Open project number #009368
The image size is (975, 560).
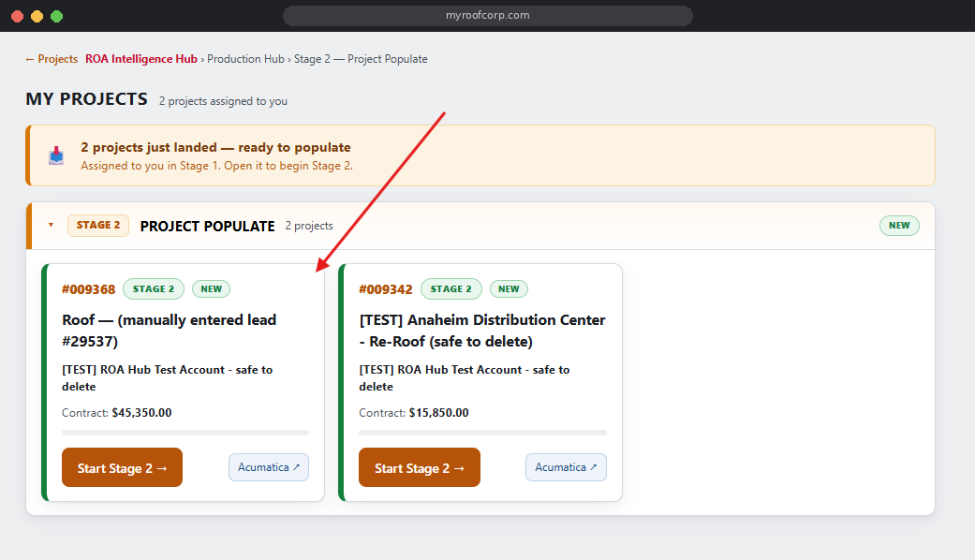point(88,289)
